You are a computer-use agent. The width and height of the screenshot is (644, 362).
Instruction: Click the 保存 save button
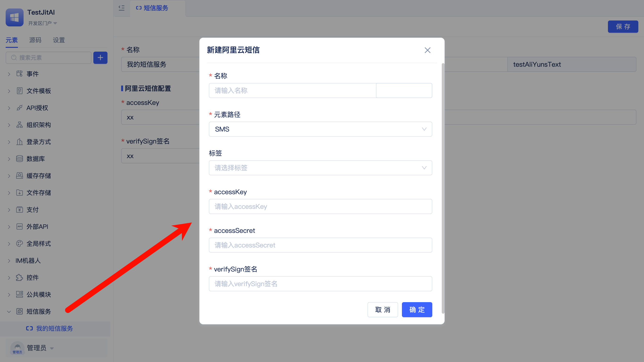point(623,26)
